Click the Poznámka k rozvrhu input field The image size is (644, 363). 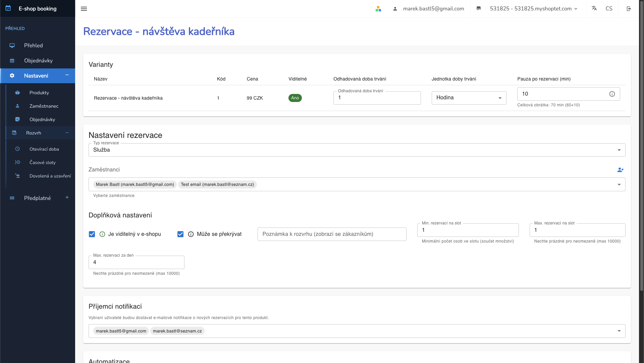pos(332,234)
